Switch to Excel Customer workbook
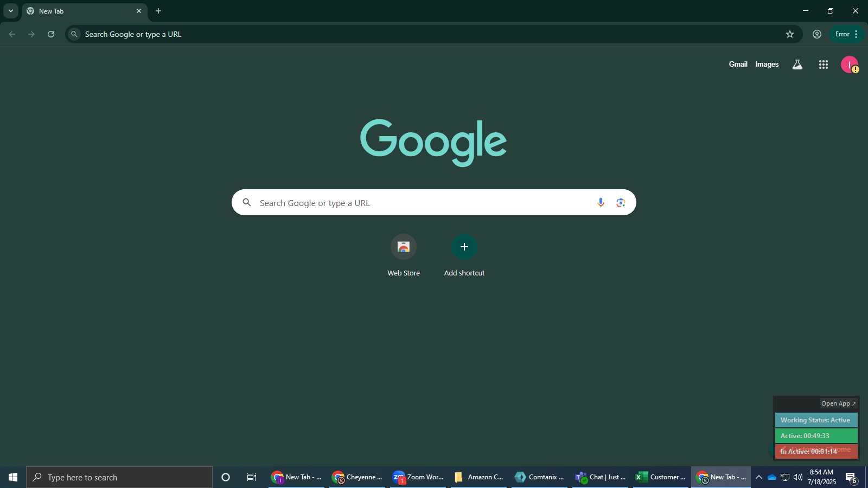Viewport: 868px width, 488px height. [x=661, y=477]
